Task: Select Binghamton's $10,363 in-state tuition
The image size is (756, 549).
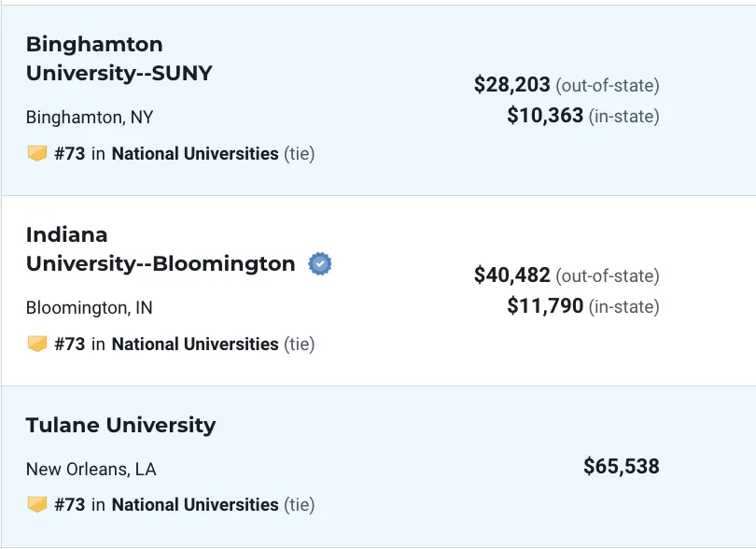Action: point(545,115)
